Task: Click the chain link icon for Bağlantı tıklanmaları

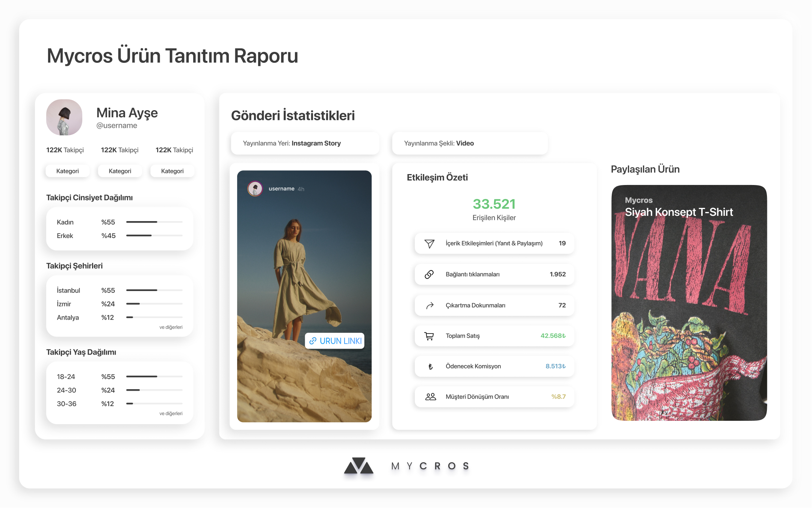Action: [x=429, y=274]
